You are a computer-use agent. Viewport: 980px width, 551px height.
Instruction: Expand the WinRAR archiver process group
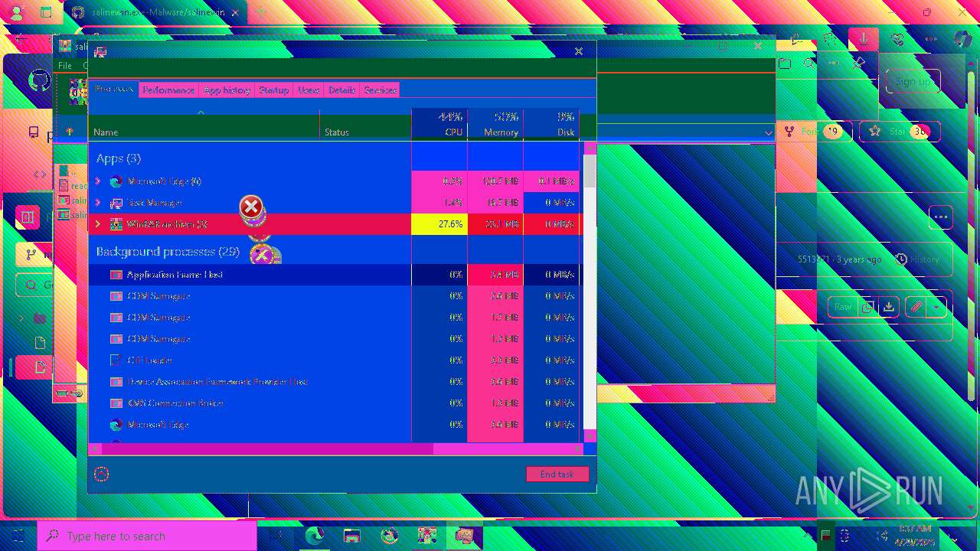pyautogui.click(x=97, y=224)
